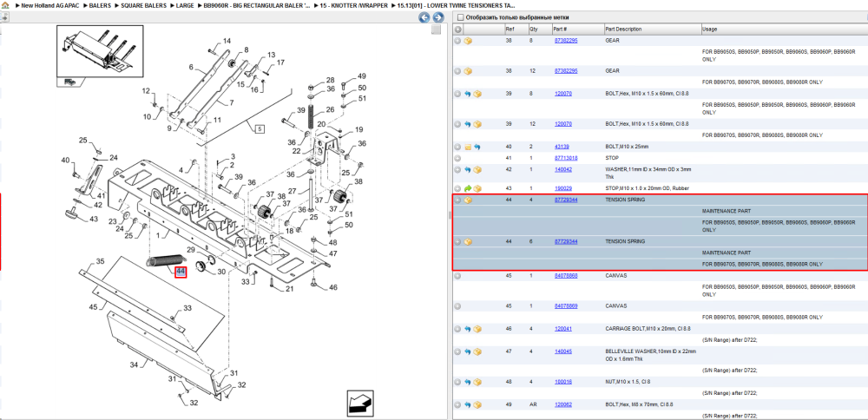Click box icon for rubber STOP ref 43
The width and height of the screenshot is (868, 420).
[477, 188]
